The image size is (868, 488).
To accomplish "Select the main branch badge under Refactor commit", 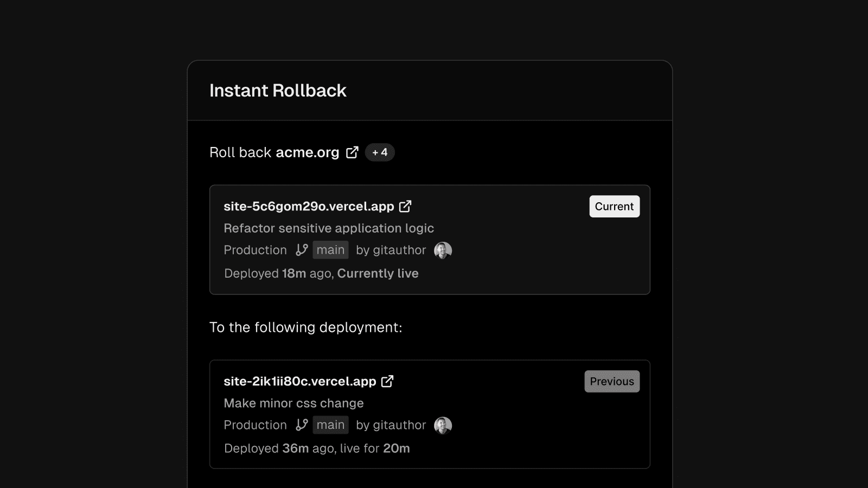I will (330, 250).
